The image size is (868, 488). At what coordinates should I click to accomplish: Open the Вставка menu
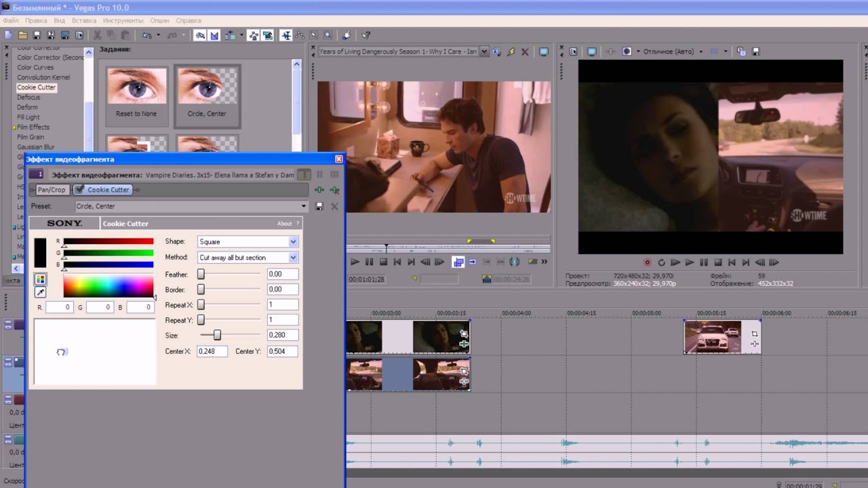tap(84, 21)
